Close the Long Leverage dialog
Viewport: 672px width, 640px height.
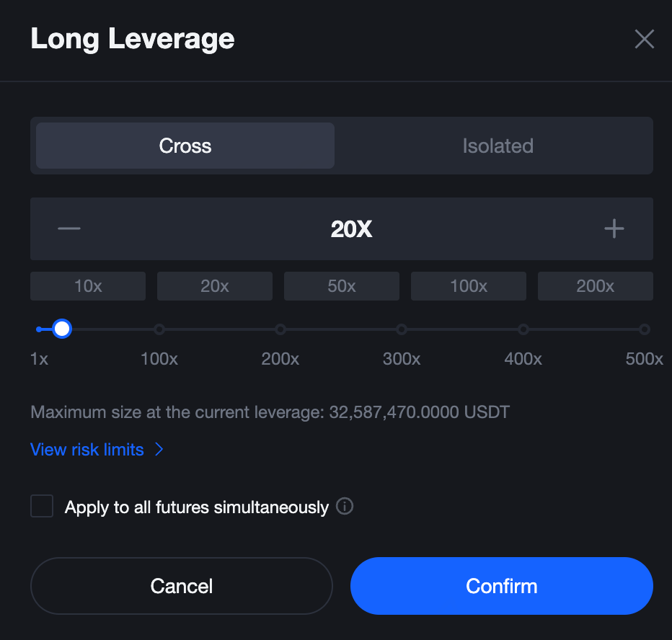644,39
